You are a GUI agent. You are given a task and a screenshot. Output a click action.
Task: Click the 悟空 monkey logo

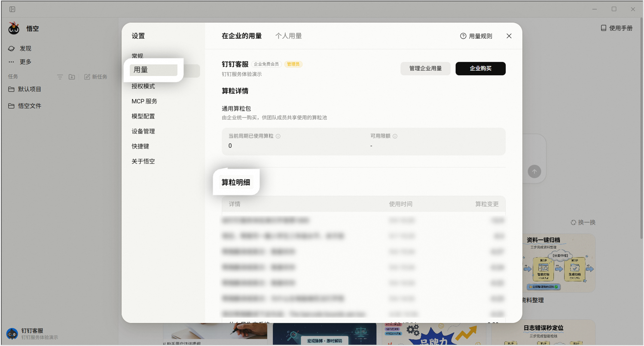[14, 28]
